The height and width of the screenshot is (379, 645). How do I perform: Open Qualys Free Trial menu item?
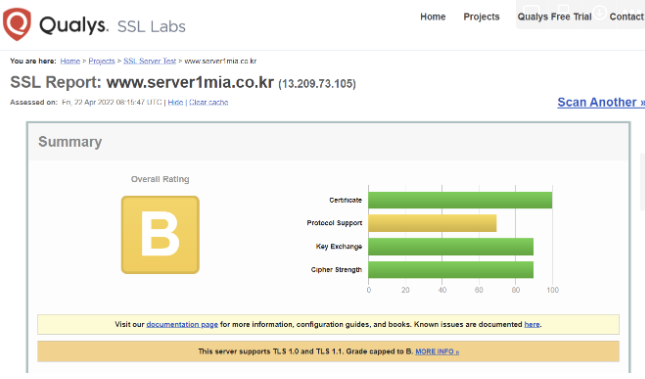[x=554, y=17]
